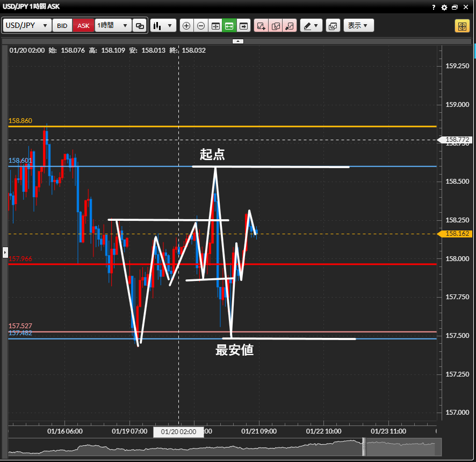Switch price display to BID
The width and height of the screenshot is (476, 462).
click(62, 26)
